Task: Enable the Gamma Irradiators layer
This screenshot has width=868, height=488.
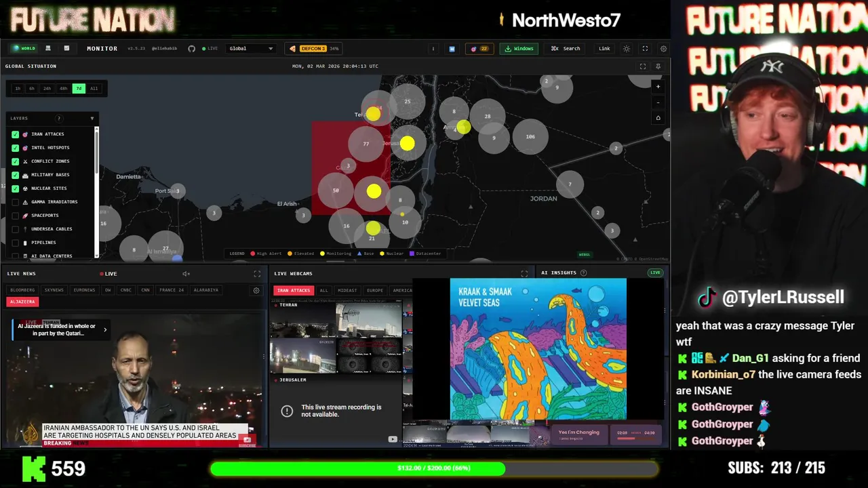Action: 16,202
